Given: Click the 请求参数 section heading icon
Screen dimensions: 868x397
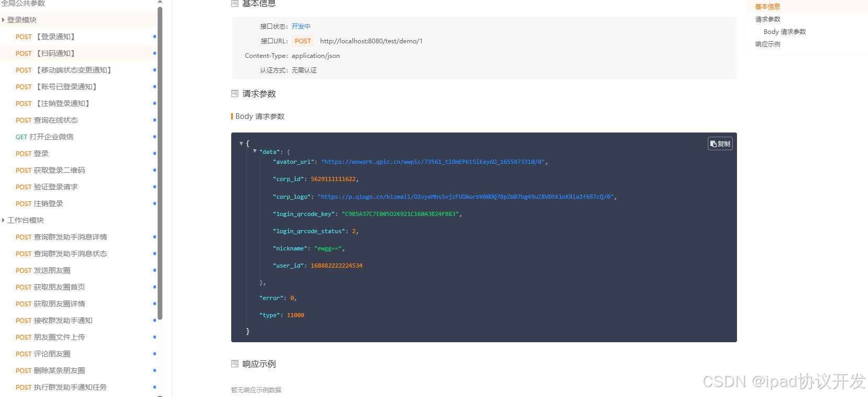Looking at the screenshot, I should [235, 93].
